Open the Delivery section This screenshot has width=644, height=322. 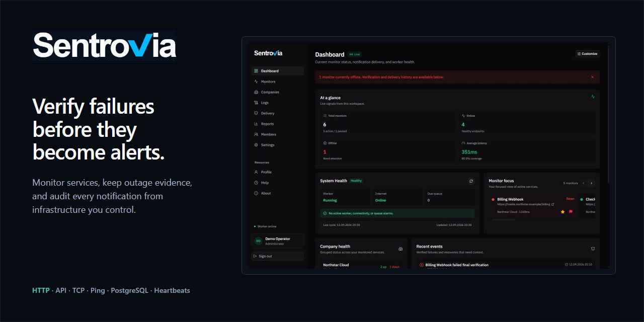278,113
